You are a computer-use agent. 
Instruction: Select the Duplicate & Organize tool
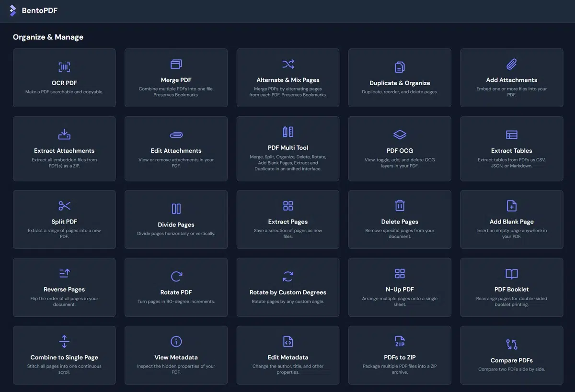[x=400, y=78]
